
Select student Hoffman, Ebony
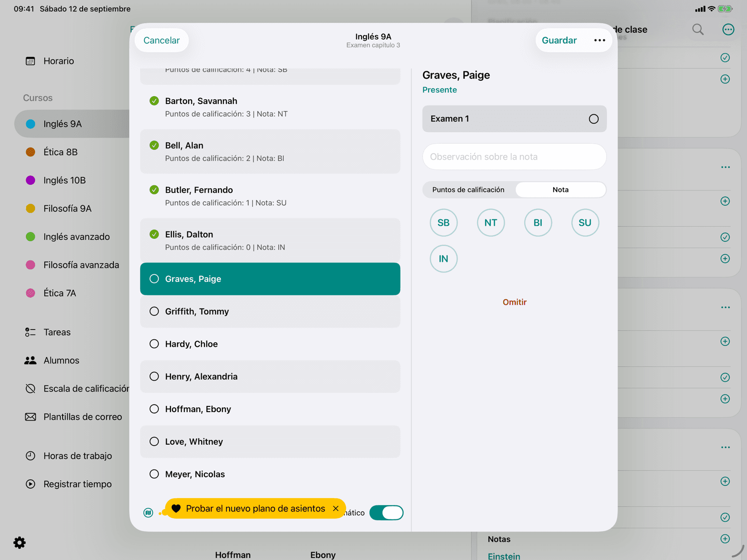click(x=270, y=409)
